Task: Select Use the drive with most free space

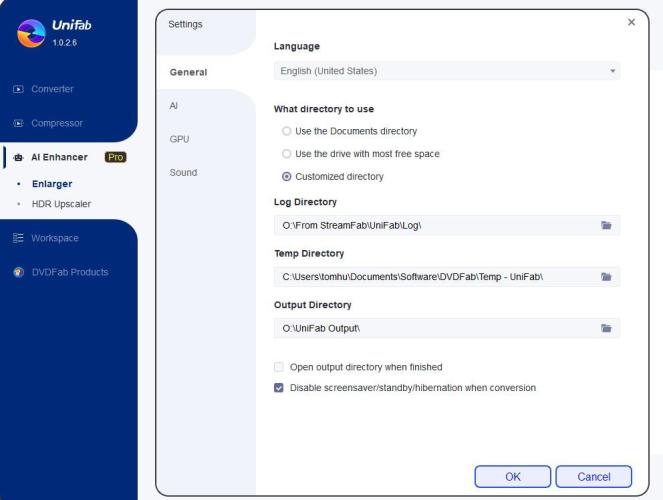Action: (287, 154)
